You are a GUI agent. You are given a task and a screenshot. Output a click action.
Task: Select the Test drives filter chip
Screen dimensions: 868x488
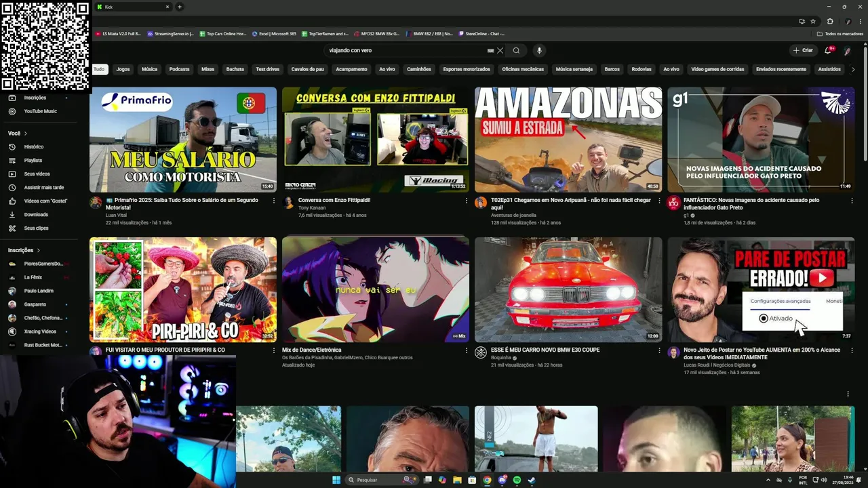pyautogui.click(x=267, y=69)
